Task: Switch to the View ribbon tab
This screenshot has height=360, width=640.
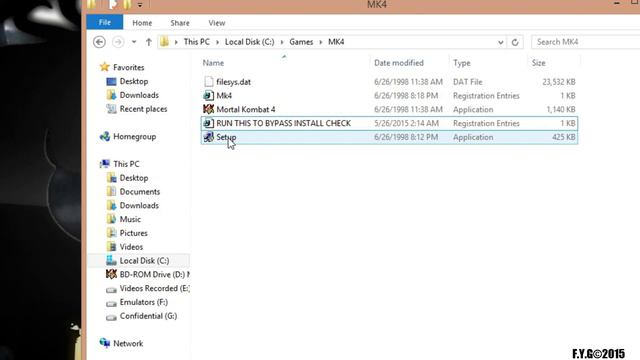Action: [217, 23]
